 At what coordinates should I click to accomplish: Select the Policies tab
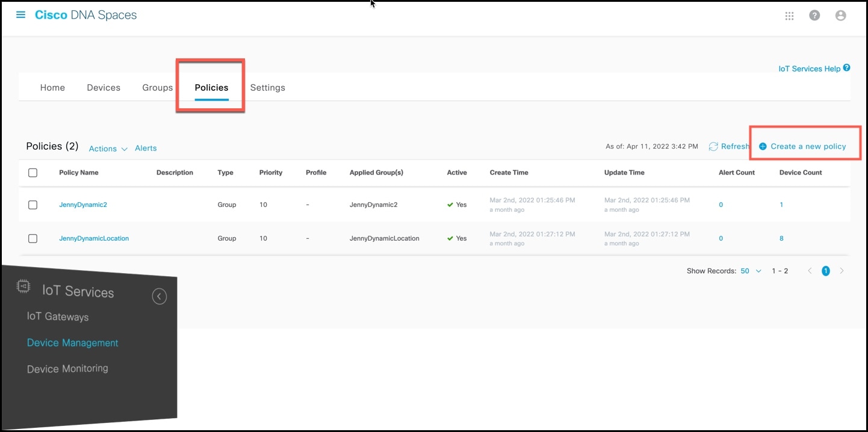[x=211, y=87]
